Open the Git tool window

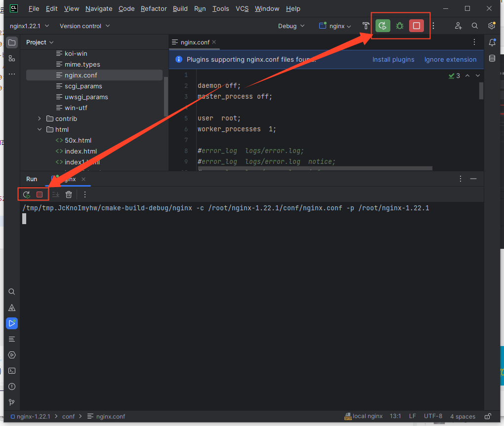(x=11, y=402)
